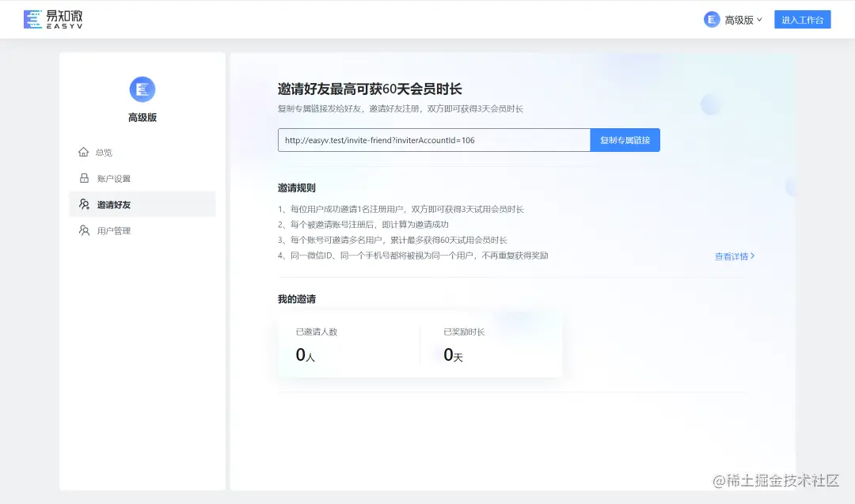This screenshot has width=855, height=504.
Task: Click the 0人 invited count value
Action: [306, 355]
